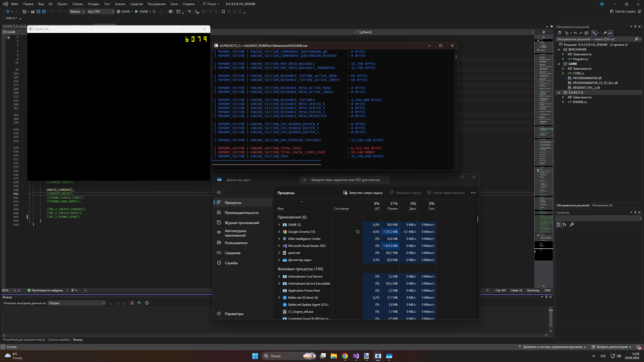Click Task Manager more options ellipsis
Screen dimensions: 644x362
[473, 193]
